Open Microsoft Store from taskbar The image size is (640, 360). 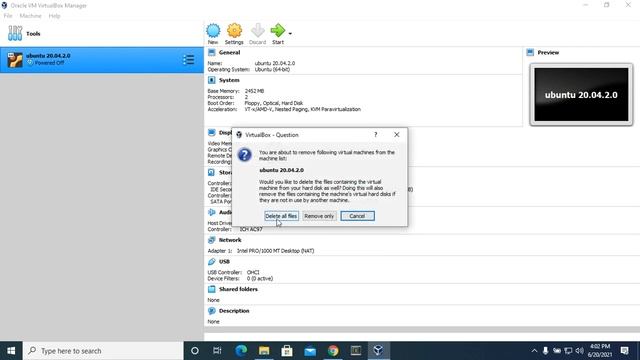tap(287, 351)
